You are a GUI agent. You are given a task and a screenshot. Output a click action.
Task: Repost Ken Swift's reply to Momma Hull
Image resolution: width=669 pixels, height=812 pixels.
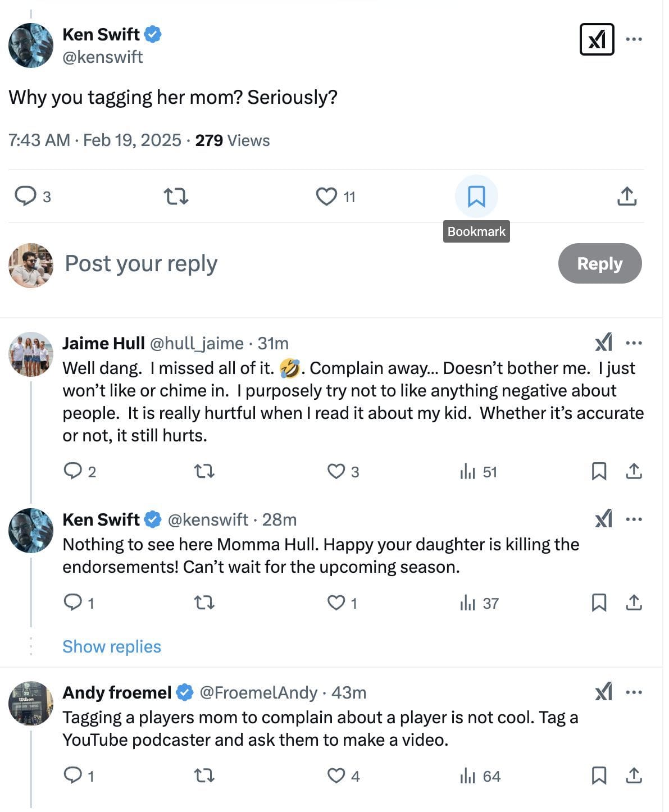204,603
